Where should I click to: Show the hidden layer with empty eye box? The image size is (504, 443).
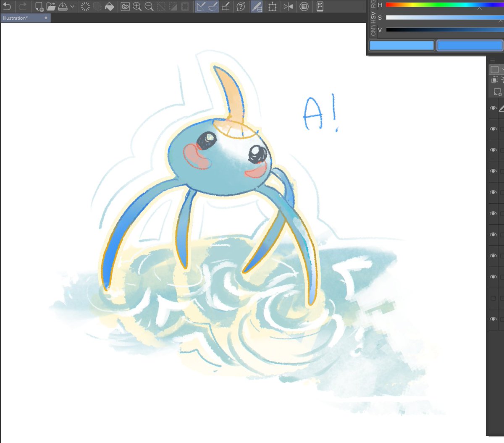[x=493, y=298]
